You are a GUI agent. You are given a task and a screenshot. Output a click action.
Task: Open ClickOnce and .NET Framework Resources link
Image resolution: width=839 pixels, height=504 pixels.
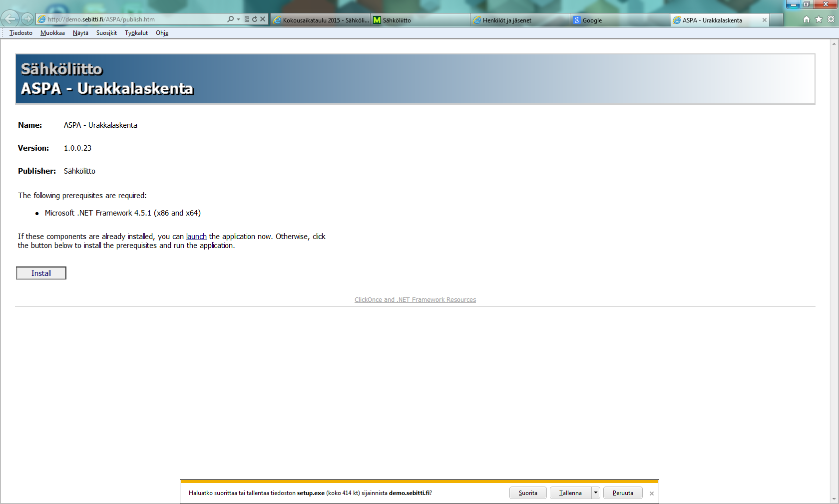[x=415, y=300]
